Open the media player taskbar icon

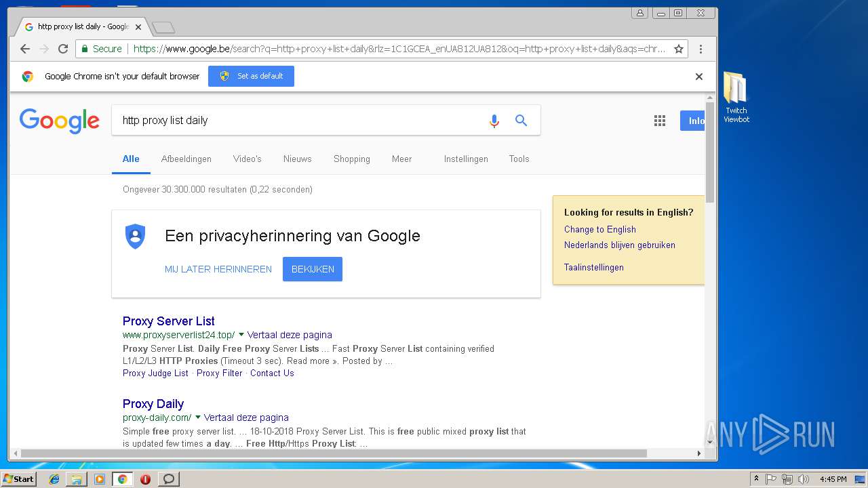pos(100,479)
